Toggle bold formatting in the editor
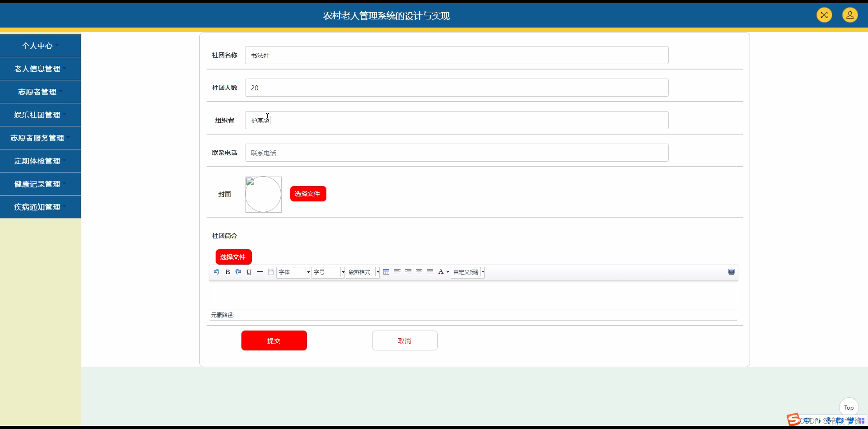The height and width of the screenshot is (429, 868). [227, 272]
